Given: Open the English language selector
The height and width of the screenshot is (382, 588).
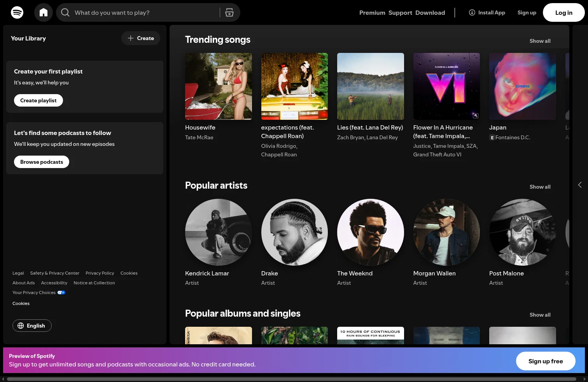Looking at the screenshot, I should pos(32,326).
